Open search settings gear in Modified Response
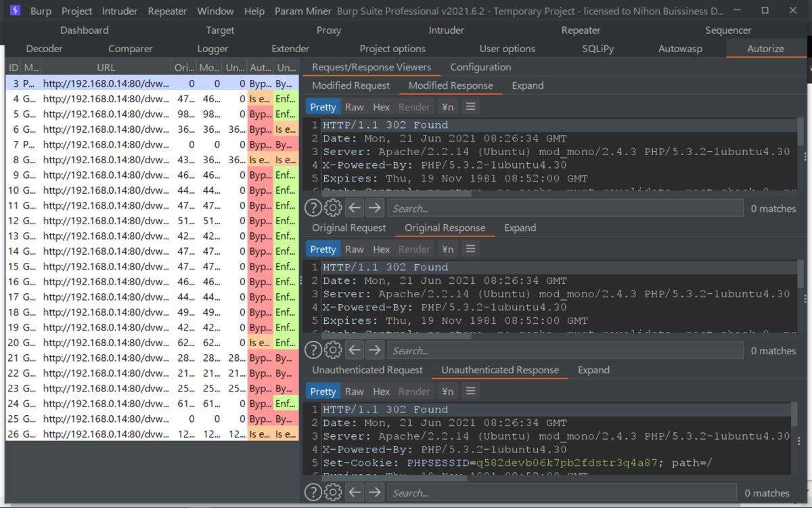Viewport: 812px width, 508px height. pos(333,208)
